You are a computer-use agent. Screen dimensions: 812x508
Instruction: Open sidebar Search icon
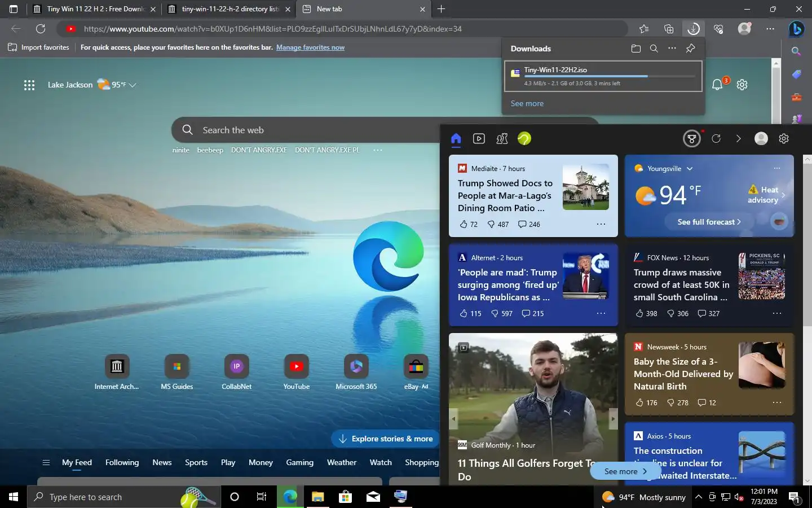(x=796, y=51)
